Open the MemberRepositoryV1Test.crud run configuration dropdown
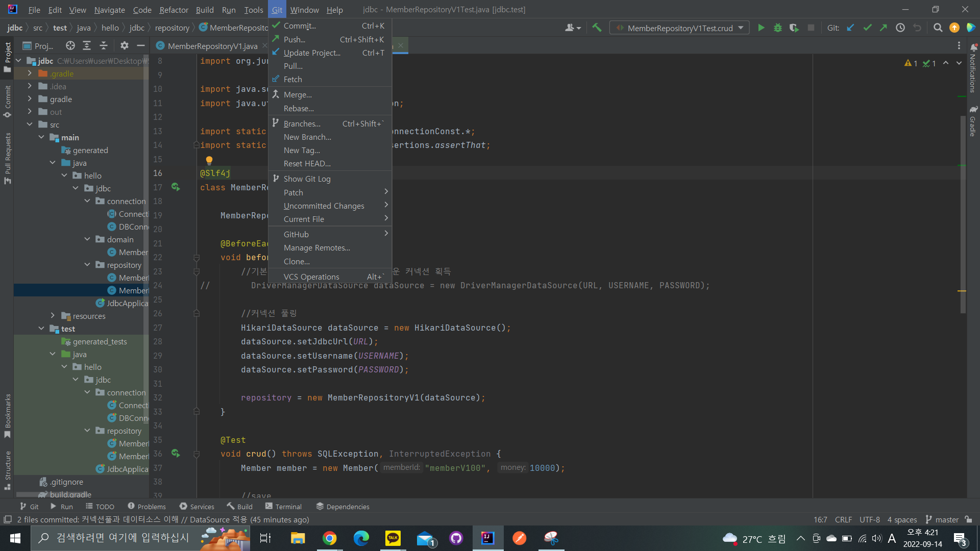The height and width of the screenshot is (551, 980). coord(679,28)
